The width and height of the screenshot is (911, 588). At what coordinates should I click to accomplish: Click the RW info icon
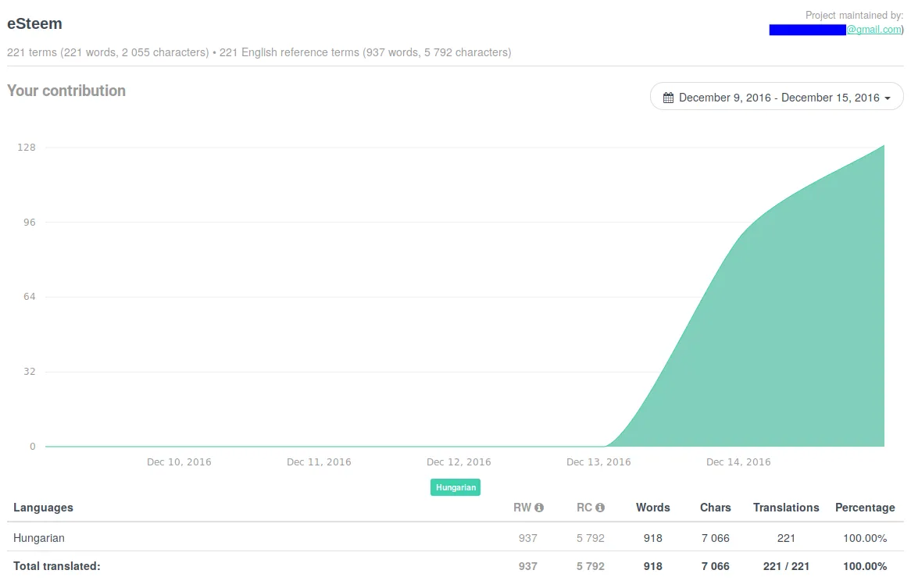[539, 508]
